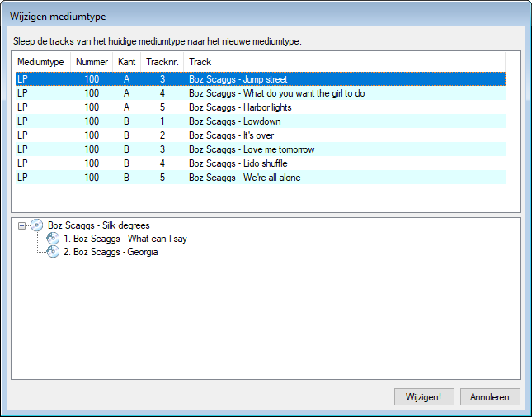This screenshot has width=532, height=417.
Task: Click the Kant A cell in Jump street row
Action: (126, 79)
